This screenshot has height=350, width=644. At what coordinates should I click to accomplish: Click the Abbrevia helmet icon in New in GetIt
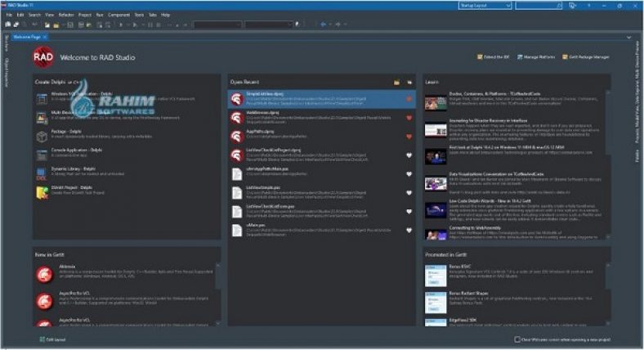(44, 275)
